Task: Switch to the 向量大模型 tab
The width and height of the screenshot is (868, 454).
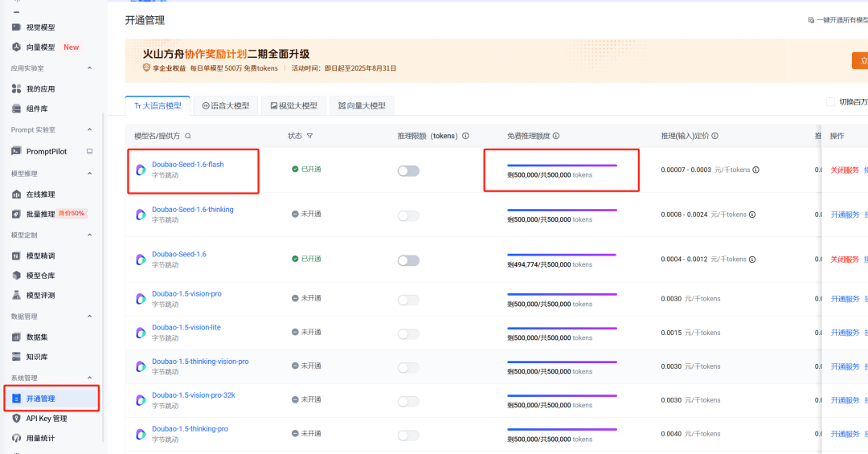Action: tap(362, 106)
